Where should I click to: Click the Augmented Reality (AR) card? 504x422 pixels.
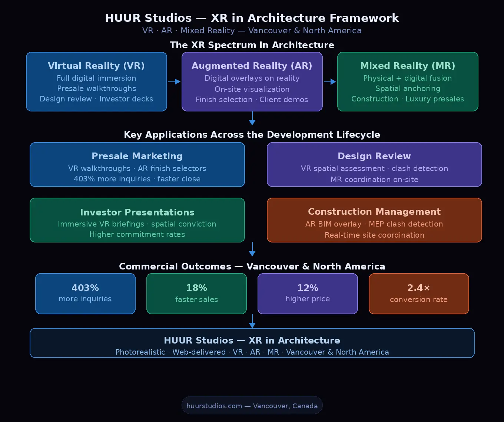pyautogui.click(x=252, y=81)
